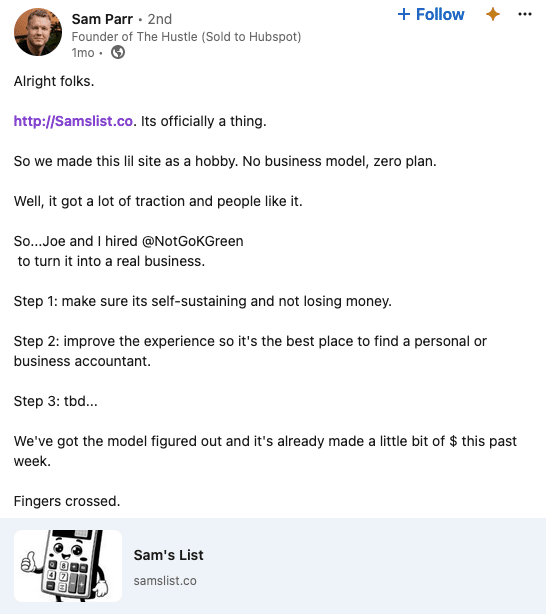Click the 'Fingers crossed.' closing line
Screen dimensions: 546x616
click(x=67, y=501)
